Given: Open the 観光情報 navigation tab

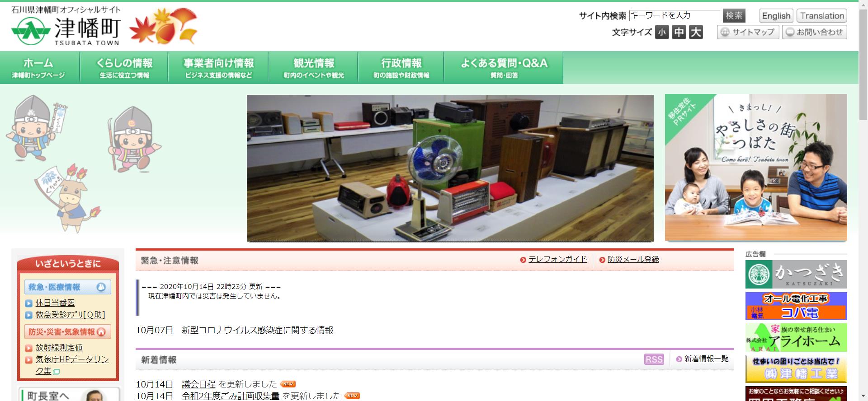Looking at the screenshot, I should [x=314, y=68].
